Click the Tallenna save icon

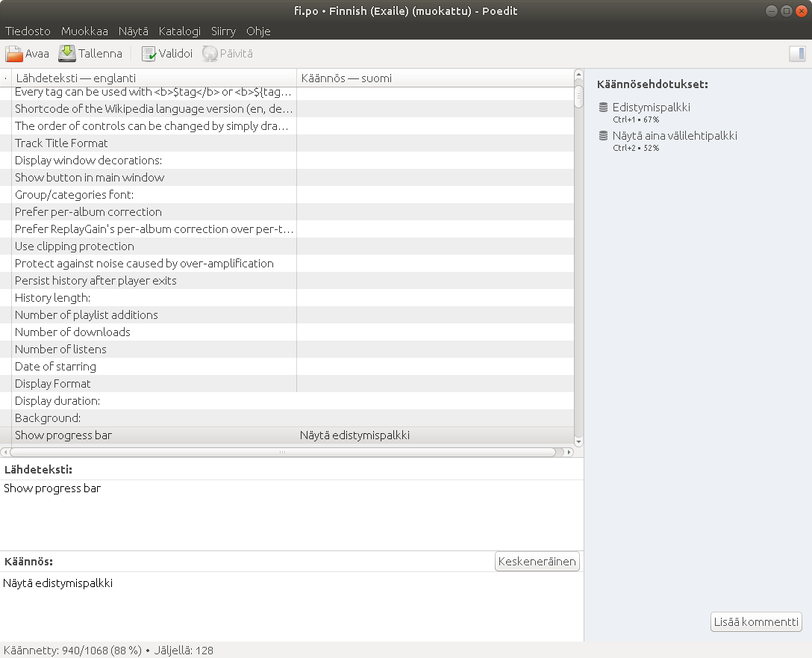[x=67, y=54]
